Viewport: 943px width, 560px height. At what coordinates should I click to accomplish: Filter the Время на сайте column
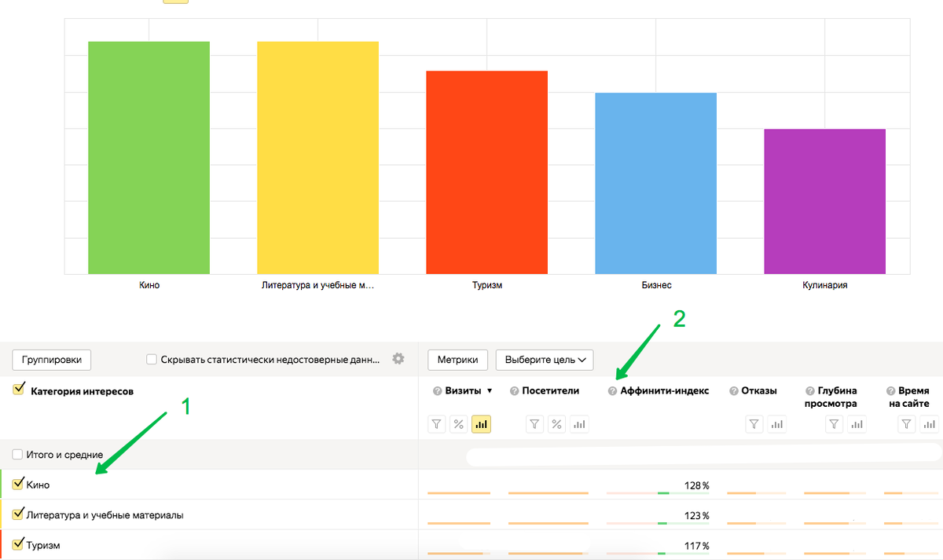[907, 424]
